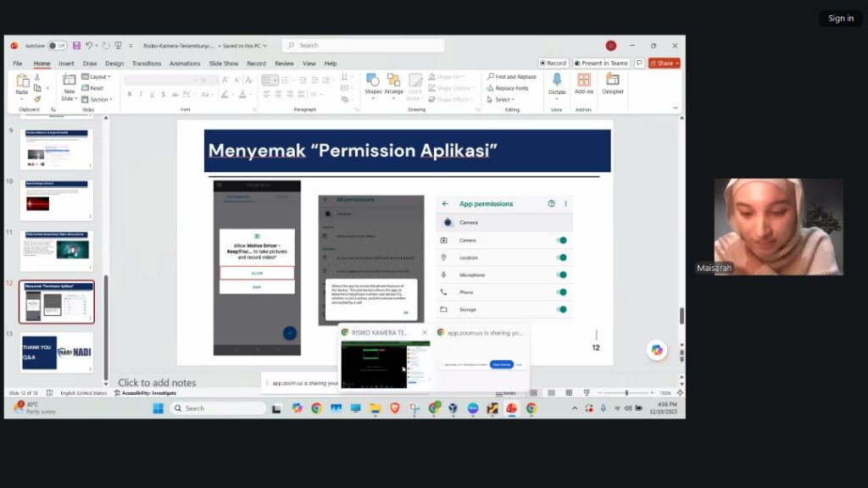Toggle the Microphone permission switch

(x=561, y=275)
